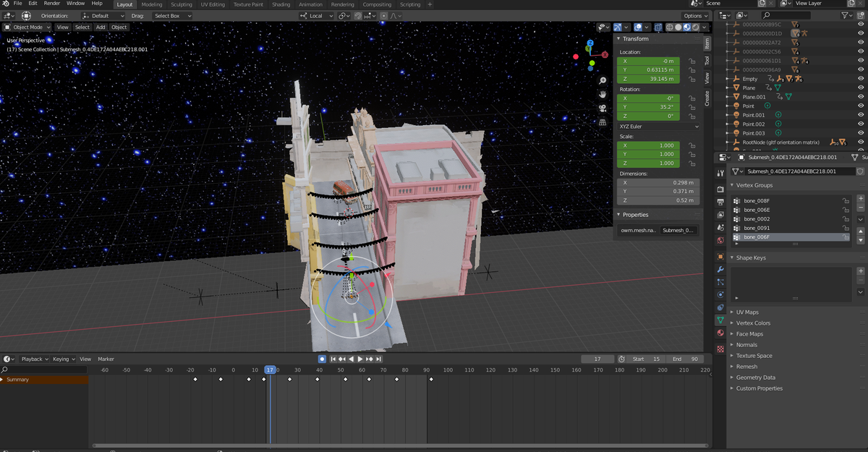The width and height of the screenshot is (868, 452).
Task: Toggle the fake user shield for mesh data
Action: click(860, 171)
